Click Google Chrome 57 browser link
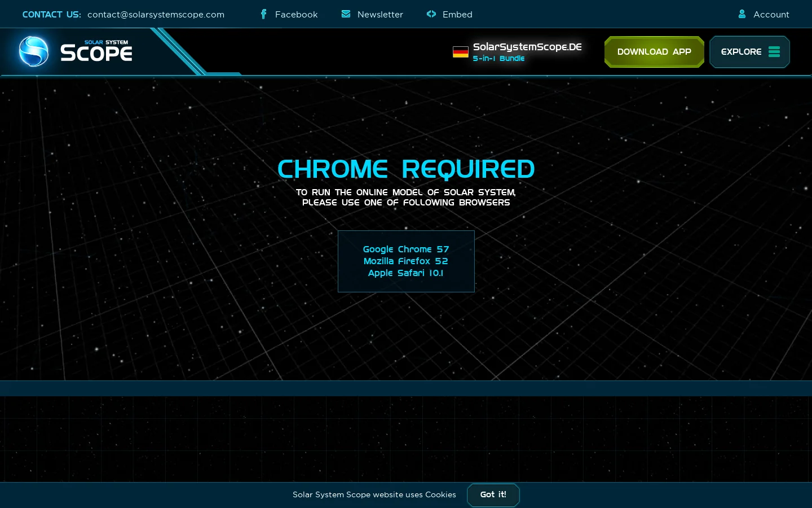The image size is (812, 508). [406, 249]
